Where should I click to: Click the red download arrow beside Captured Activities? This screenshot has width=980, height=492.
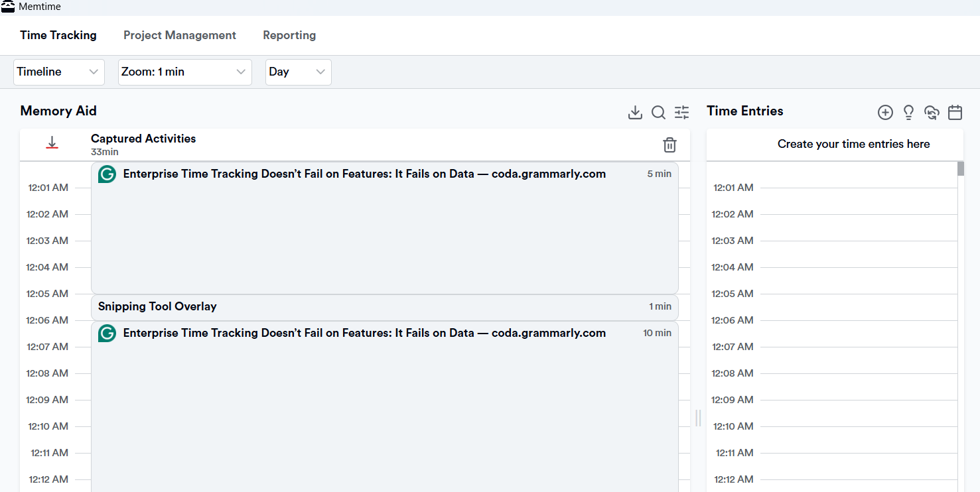52,143
